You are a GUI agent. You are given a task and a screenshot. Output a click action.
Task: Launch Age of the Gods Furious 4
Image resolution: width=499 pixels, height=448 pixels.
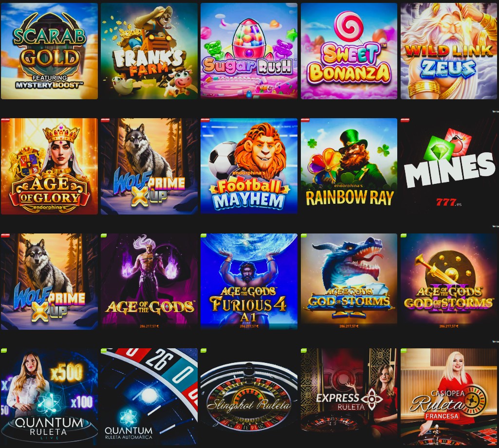pyautogui.click(x=249, y=282)
